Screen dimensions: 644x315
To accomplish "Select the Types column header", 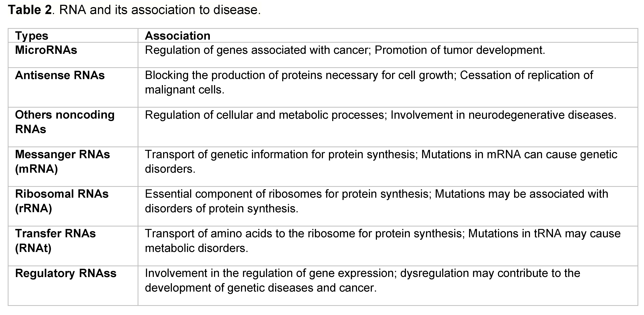I will tap(31, 36).
